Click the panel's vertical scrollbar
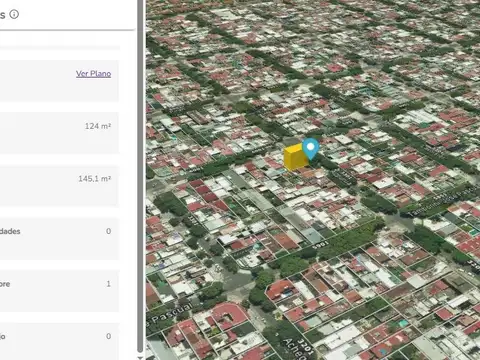 click(x=140, y=177)
